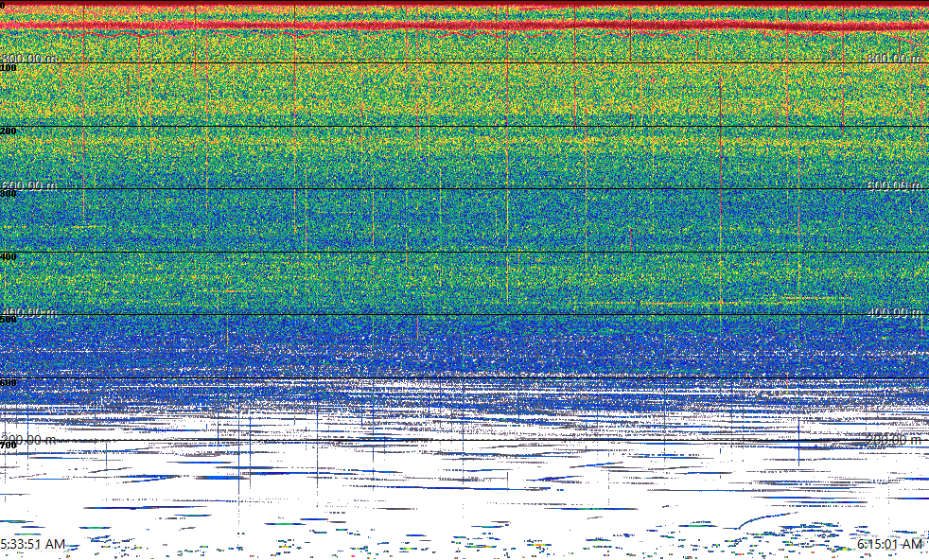929x560 pixels.
Task: Click the 500 depth scale tick label
Action: point(9,320)
